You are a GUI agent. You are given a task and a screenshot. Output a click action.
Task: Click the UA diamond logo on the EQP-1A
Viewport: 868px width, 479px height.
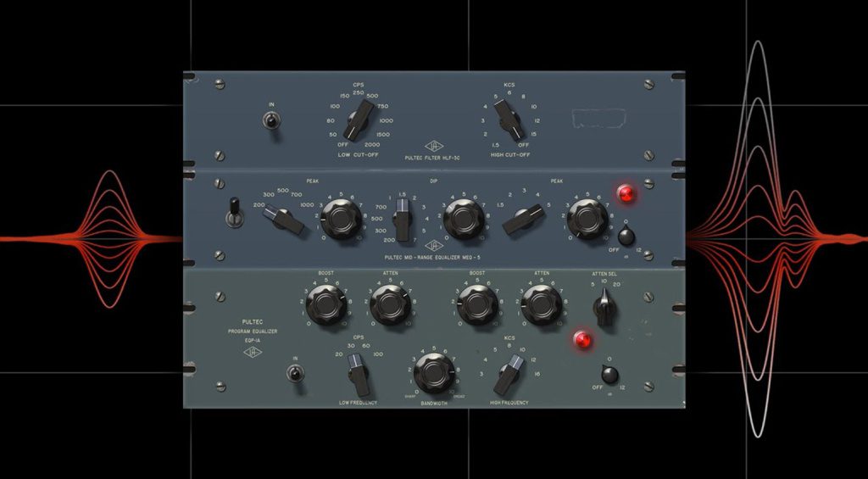tap(253, 353)
